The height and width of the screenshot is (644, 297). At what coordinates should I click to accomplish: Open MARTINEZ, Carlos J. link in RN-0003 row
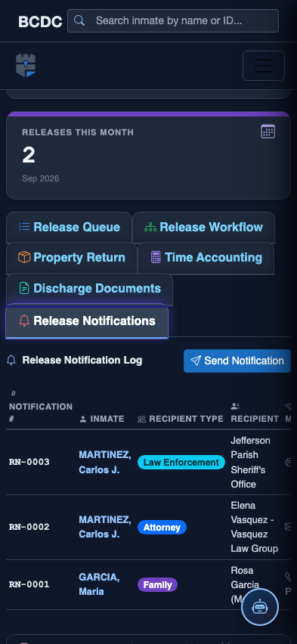point(105,462)
